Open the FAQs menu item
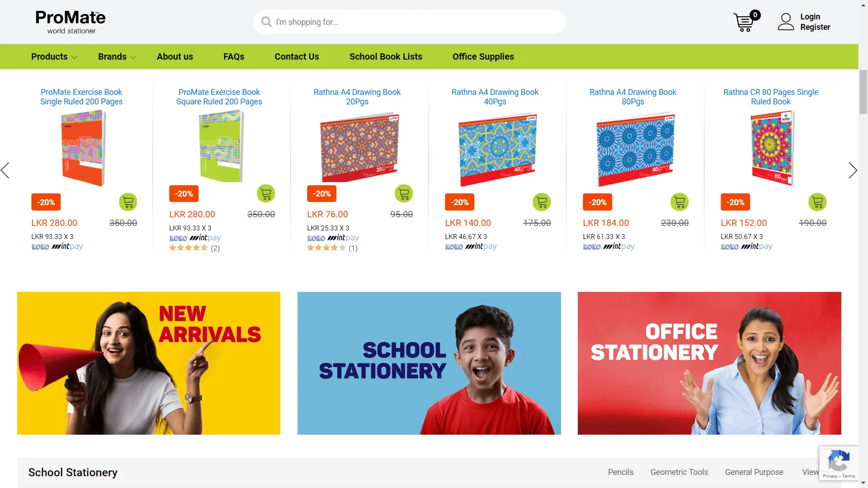 [x=234, y=56]
